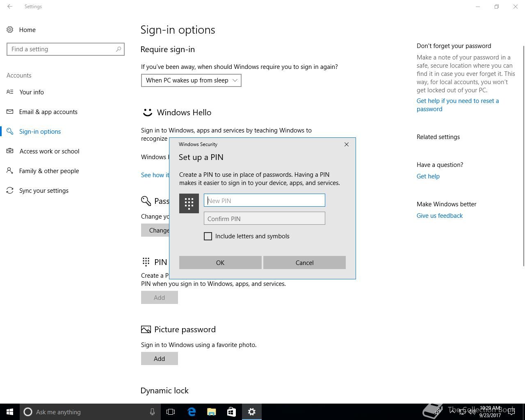Open the Microsoft Store from taskbar
525x420 pixels.
pos(232,412)
